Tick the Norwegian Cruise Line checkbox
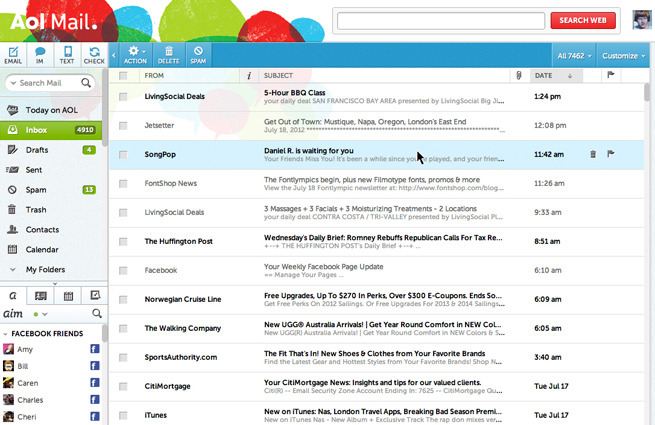 click(123, 299)
